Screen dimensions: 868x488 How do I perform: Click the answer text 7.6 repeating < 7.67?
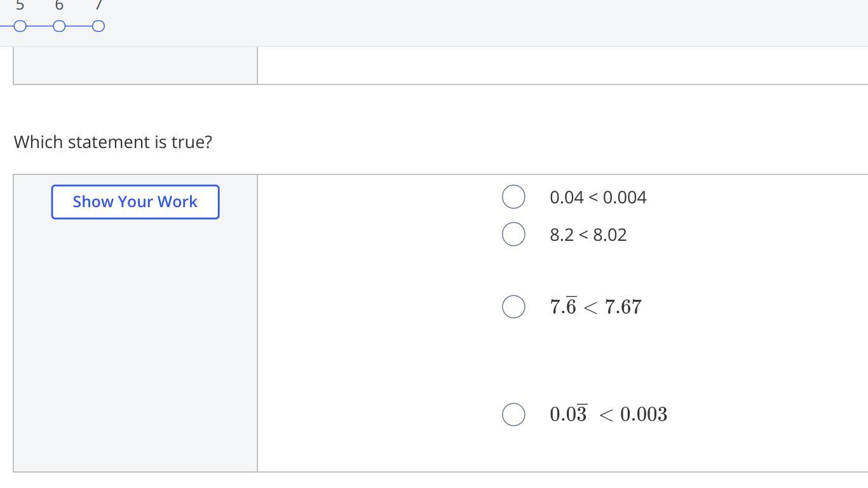(595, 307)
